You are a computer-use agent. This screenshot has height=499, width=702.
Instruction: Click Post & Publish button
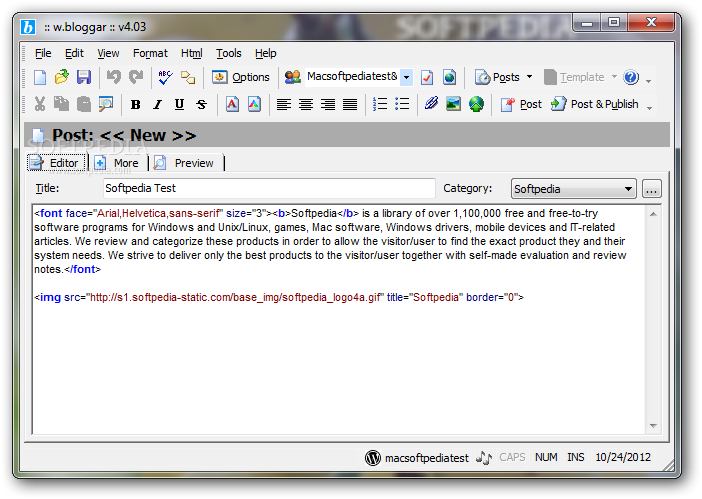point(595,104)
